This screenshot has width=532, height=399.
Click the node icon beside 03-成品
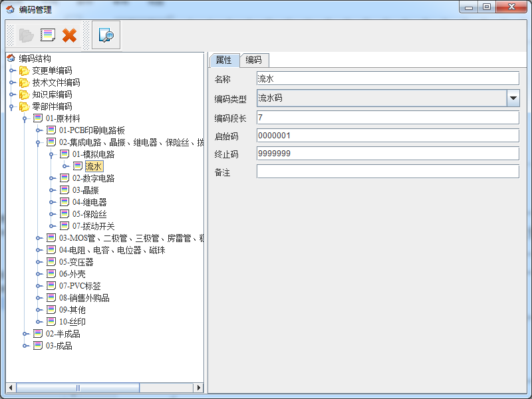[38, 345]
